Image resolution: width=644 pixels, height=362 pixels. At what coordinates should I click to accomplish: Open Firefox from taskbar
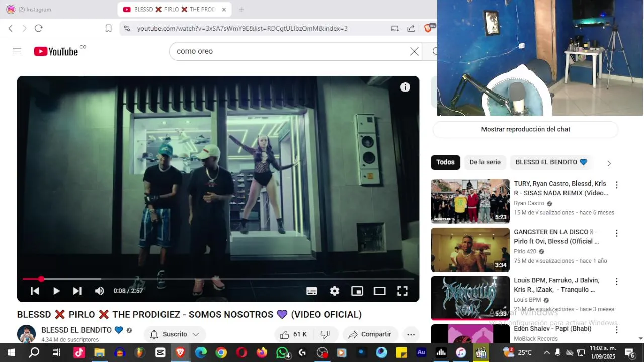click(262, 353)
